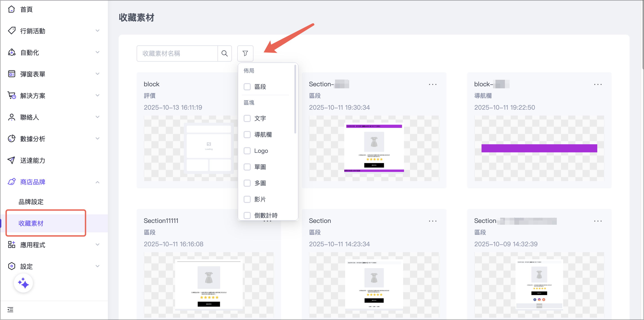Open more options for Section 19:30:34 card
Screen dimensions: 644x320
(x=433, y=84)
